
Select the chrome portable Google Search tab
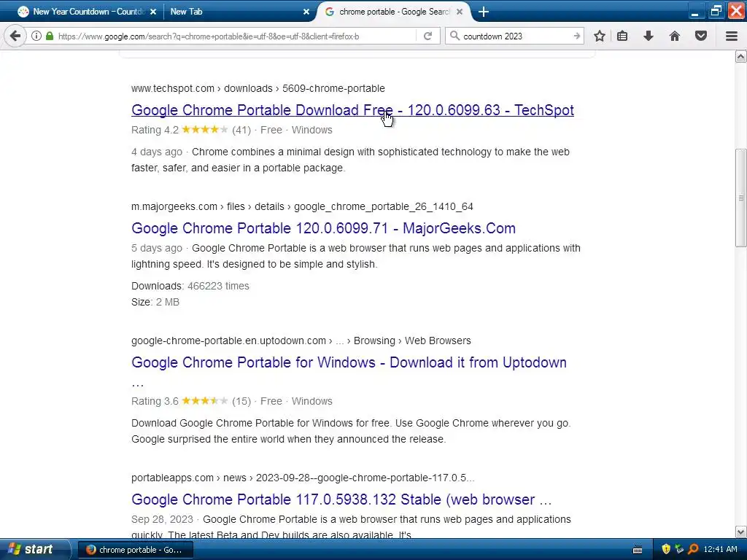393,12
